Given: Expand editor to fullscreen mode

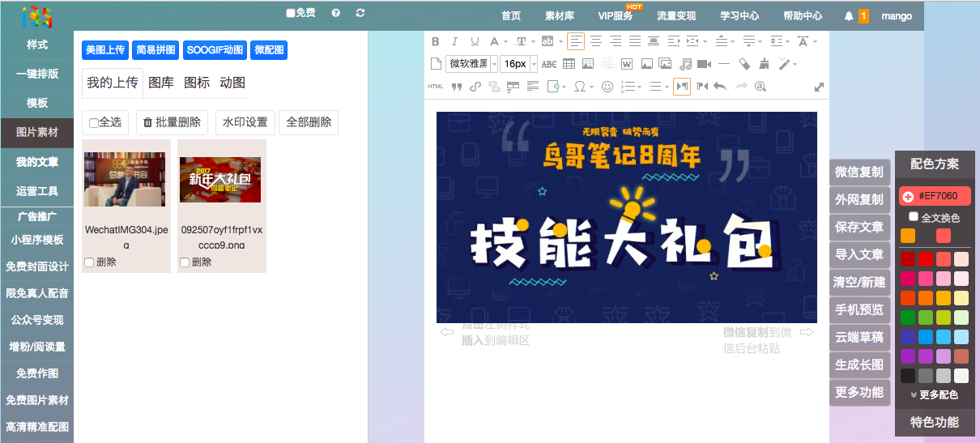Looking at the screenshot, I should click(819, 87).
